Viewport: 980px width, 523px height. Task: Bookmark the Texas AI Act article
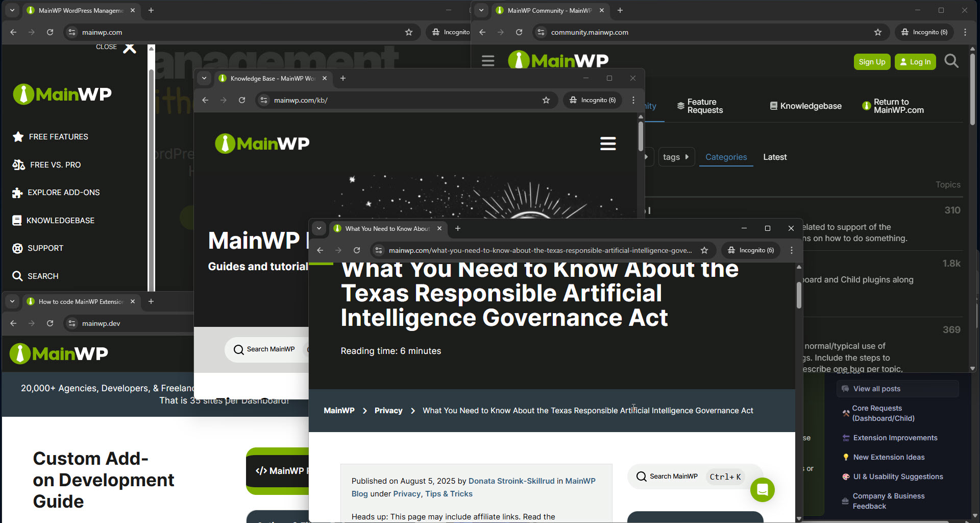pos(704,250)
